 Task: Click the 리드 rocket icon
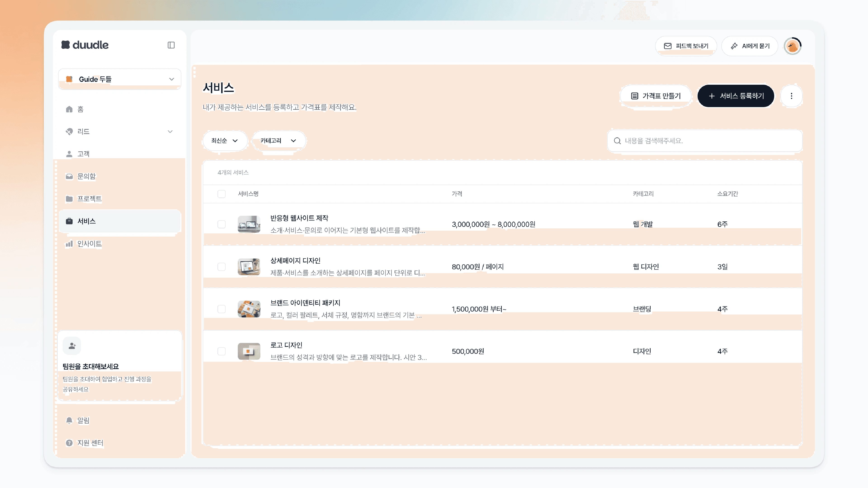tap(69, 131)
